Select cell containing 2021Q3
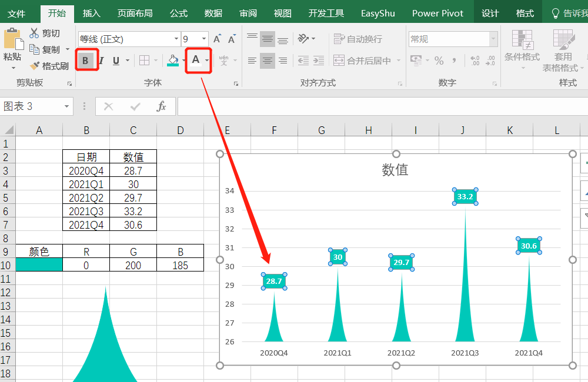 pyautogui.click(x=86, y=212)
